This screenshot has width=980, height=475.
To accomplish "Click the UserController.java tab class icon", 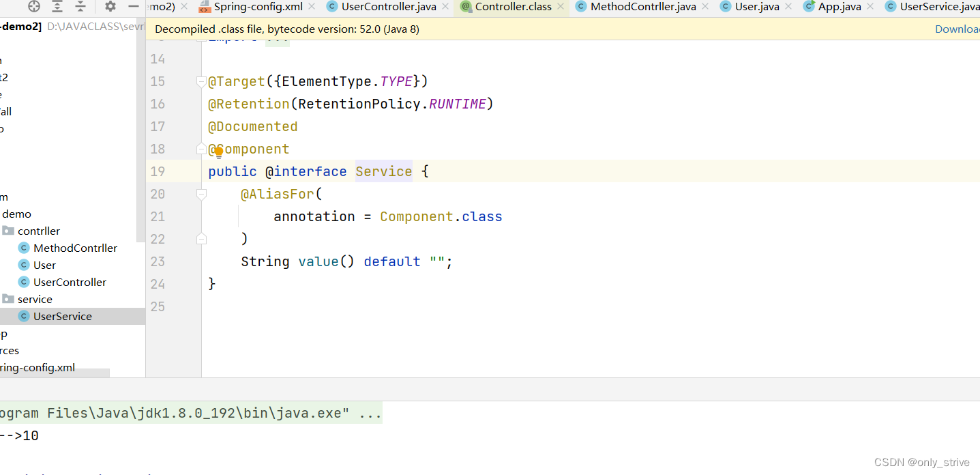I will click(x=332, y=7).
